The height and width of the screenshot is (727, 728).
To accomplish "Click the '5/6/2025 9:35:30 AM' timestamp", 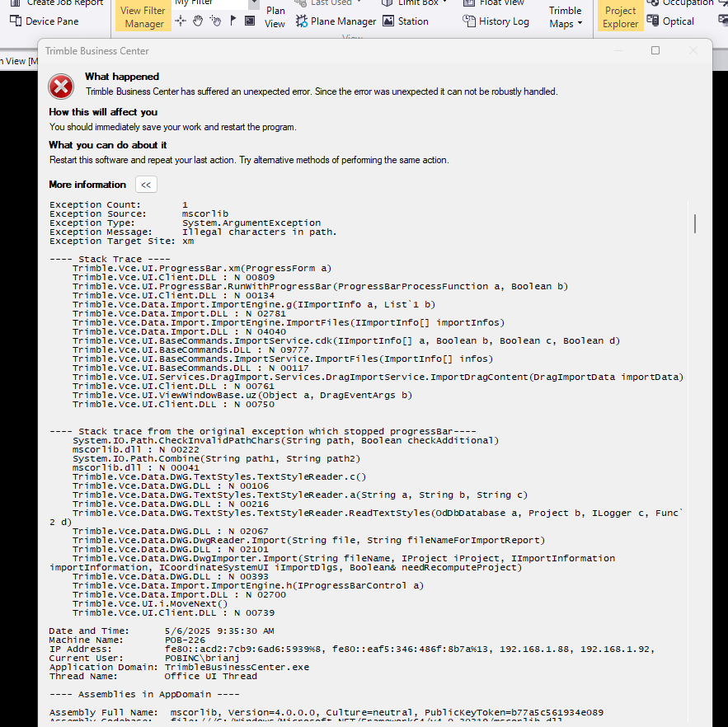I will pos(219,631).
